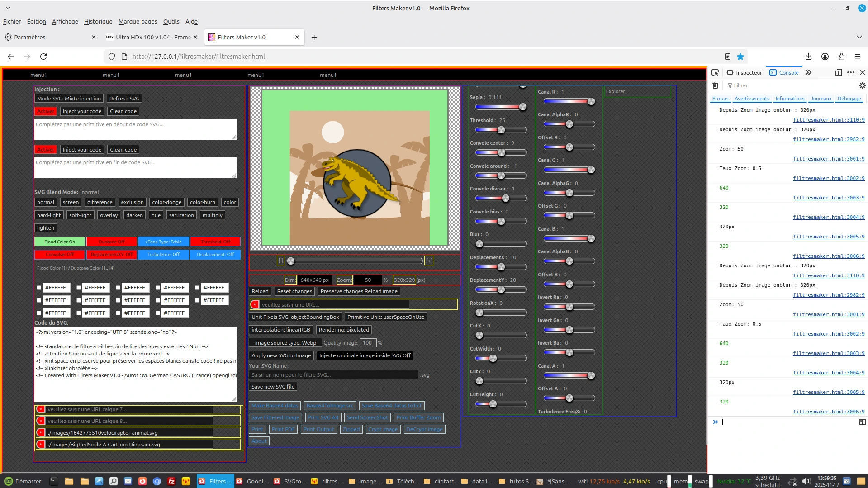Open a new browser tab

click(314, 38)
